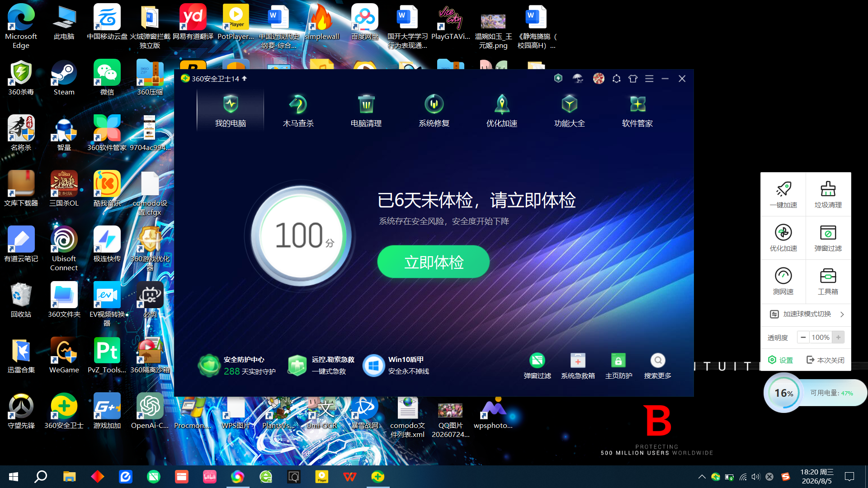Open the 守望先锋 desktop icon
This screenshot has height=488, width=868.
(21, 411)
